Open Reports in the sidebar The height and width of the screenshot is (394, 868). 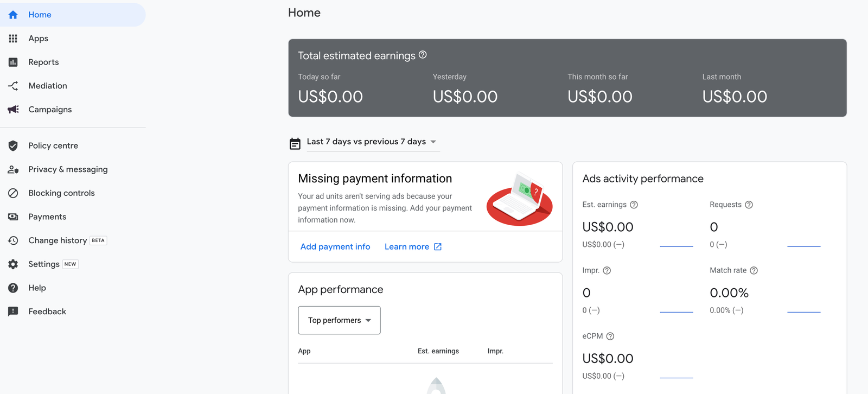click(43, 62)
